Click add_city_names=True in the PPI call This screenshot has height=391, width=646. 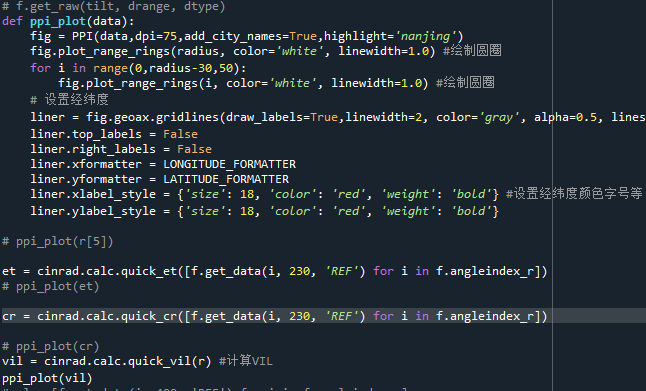pos(250,36)
